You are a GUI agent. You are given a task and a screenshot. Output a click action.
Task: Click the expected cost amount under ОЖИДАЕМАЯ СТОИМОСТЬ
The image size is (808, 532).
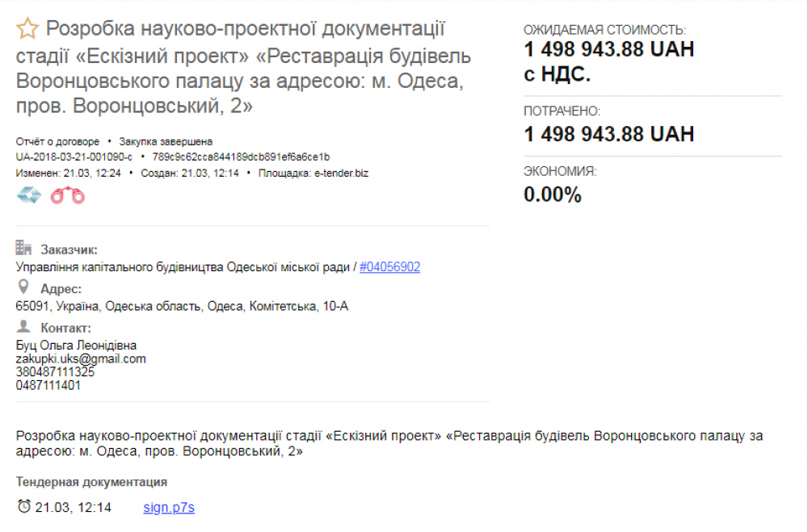pyautogui.click(x=608, y=50)
